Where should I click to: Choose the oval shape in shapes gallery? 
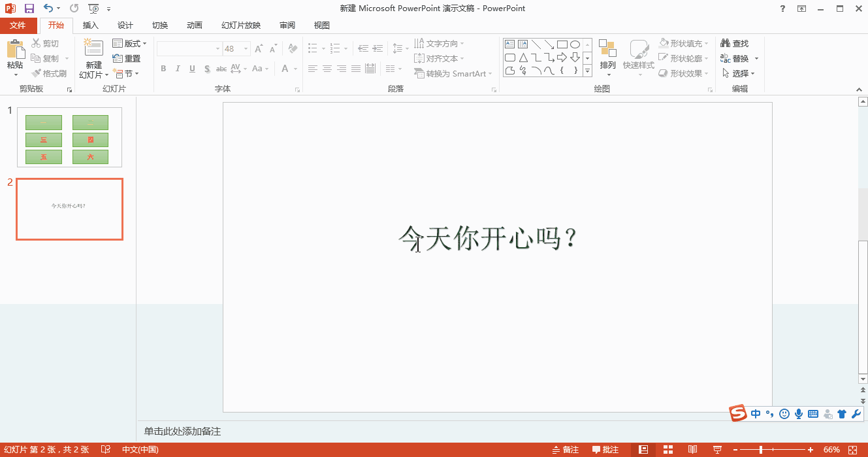575,44
